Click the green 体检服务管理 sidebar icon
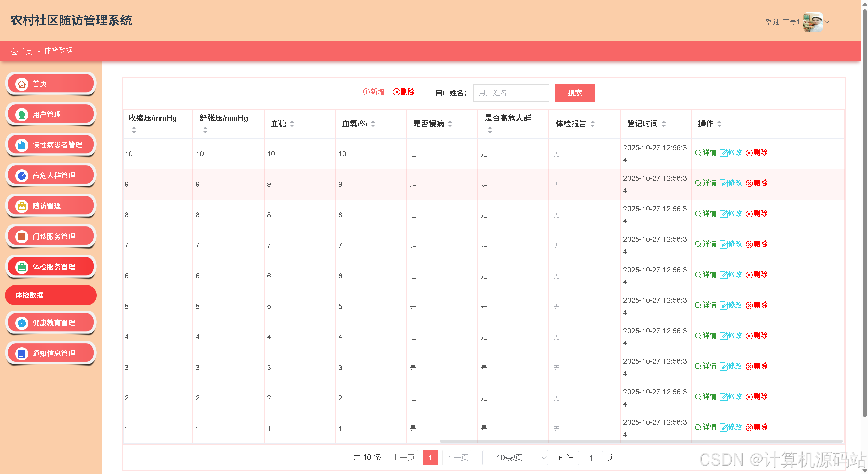The width and height of the screenshot is (868, 474). pos(22,267)
